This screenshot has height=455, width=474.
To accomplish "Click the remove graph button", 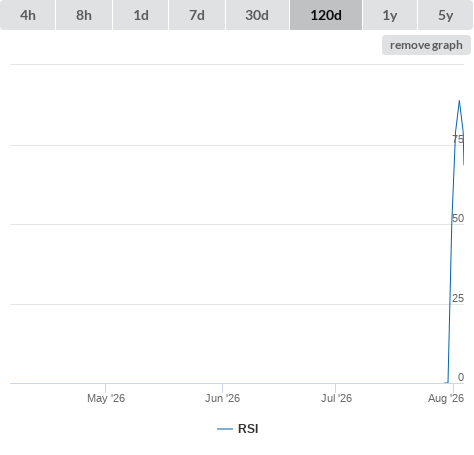I will point(426,45).
